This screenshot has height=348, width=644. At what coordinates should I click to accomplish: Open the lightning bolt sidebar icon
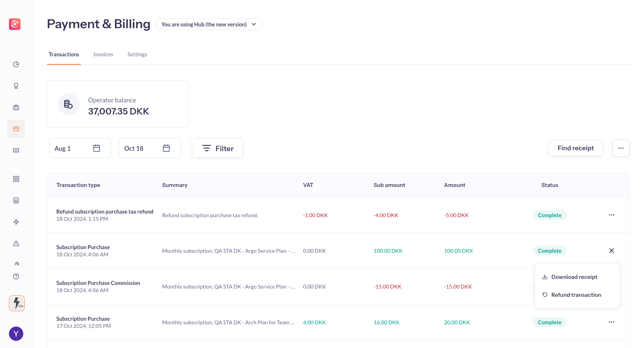tap(16, 222)
